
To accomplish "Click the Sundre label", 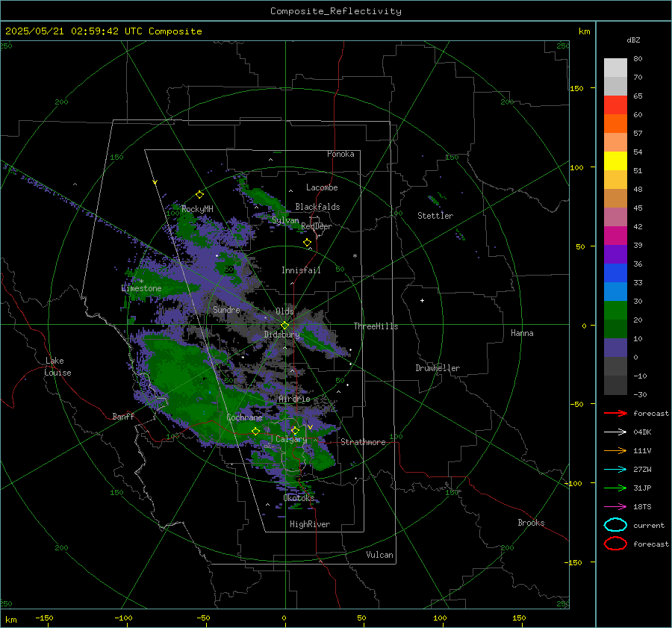I will [x=226, y=309].
